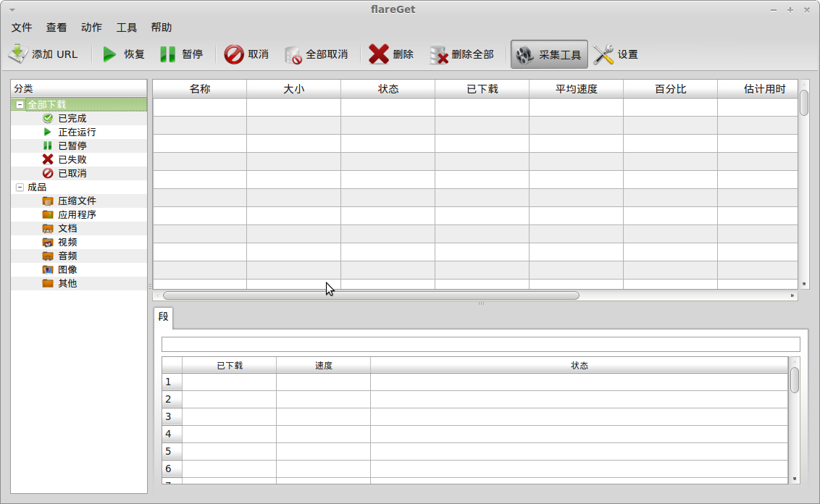Click scroll-down arrow of downloads table

click(x=804, y=284)
